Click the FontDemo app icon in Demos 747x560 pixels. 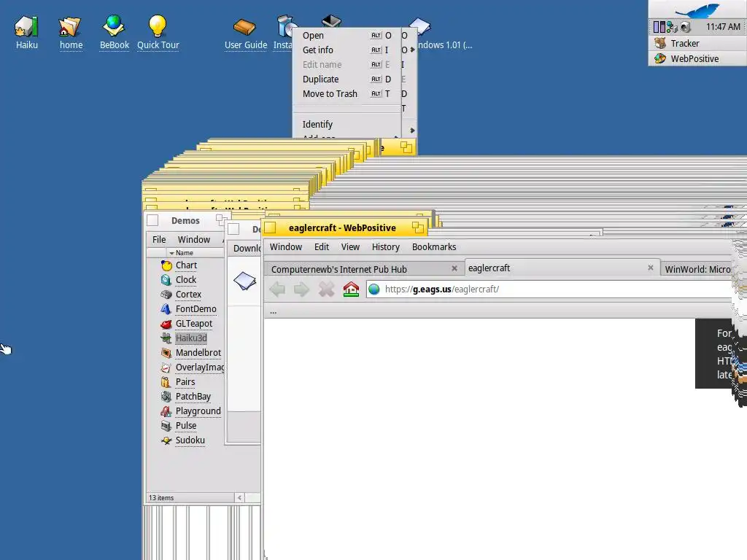click(x=166, y=309)
